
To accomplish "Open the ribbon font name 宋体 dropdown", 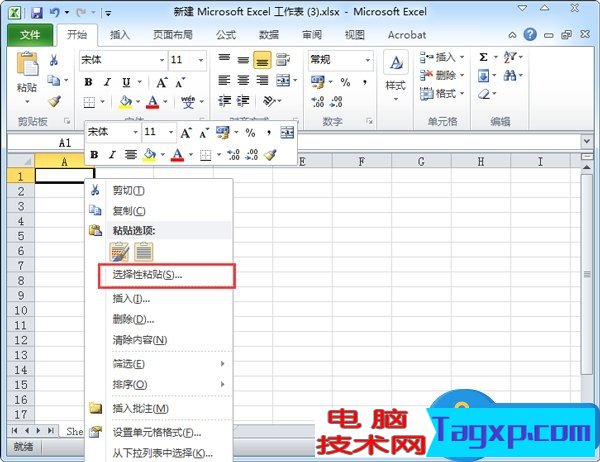I will (x=162, y=60).
